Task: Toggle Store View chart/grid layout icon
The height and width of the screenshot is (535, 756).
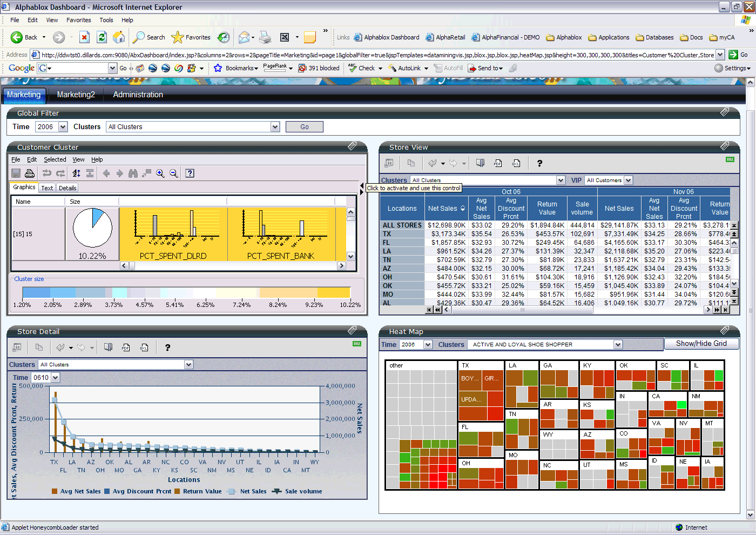Action: (x=389, y=163)
